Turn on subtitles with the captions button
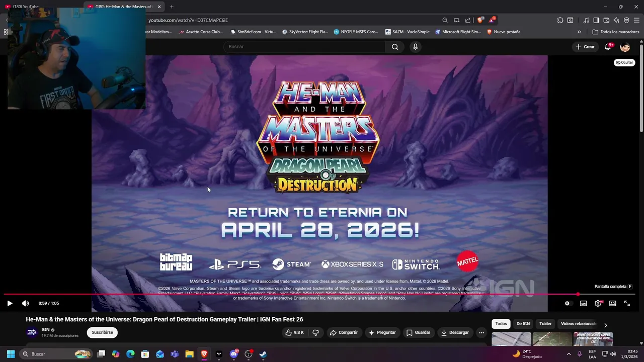 [583, 303]
